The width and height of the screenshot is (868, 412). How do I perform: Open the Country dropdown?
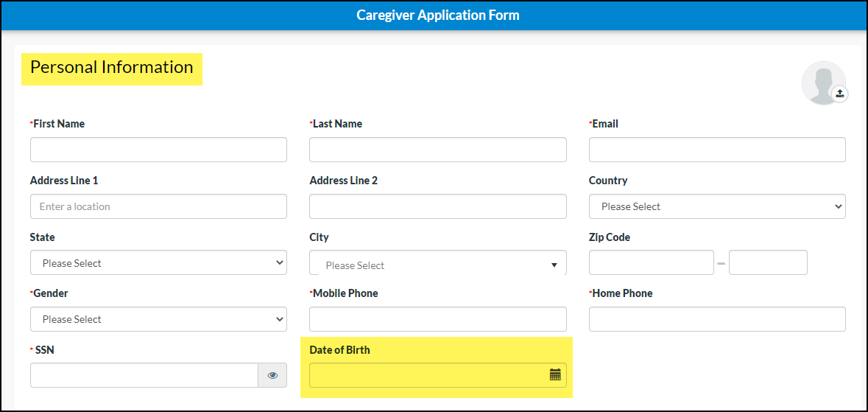click(716, 206)
